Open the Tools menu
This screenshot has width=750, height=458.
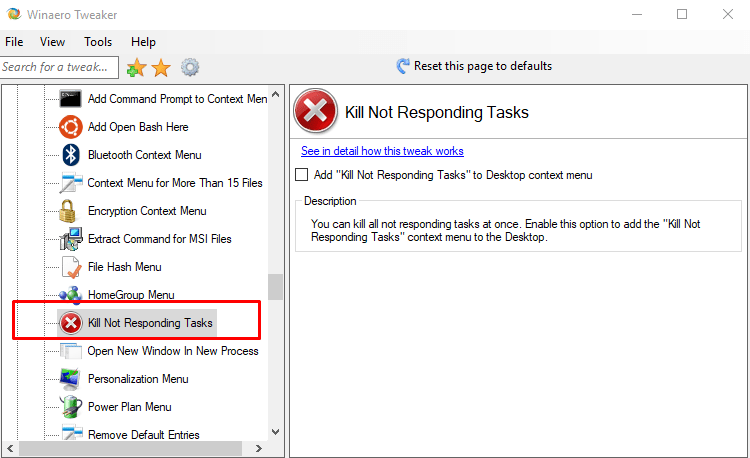pos(98,42)
